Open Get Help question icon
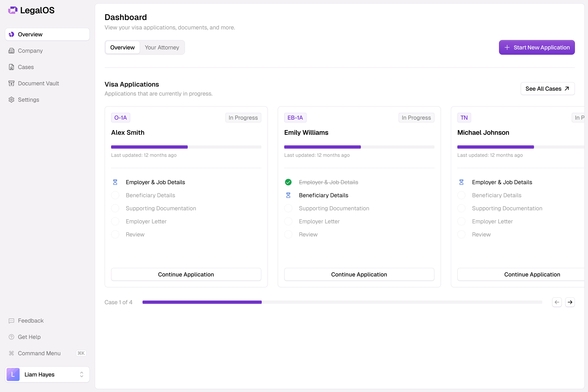This screenshot has width=588, height=392. point(11,337)
